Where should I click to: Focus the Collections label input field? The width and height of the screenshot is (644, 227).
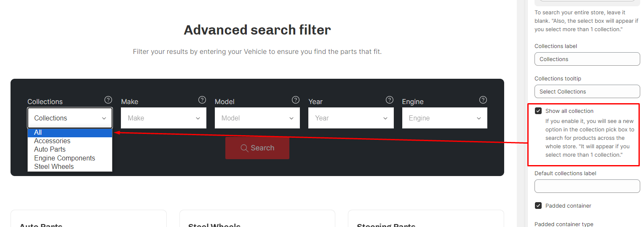587,59
